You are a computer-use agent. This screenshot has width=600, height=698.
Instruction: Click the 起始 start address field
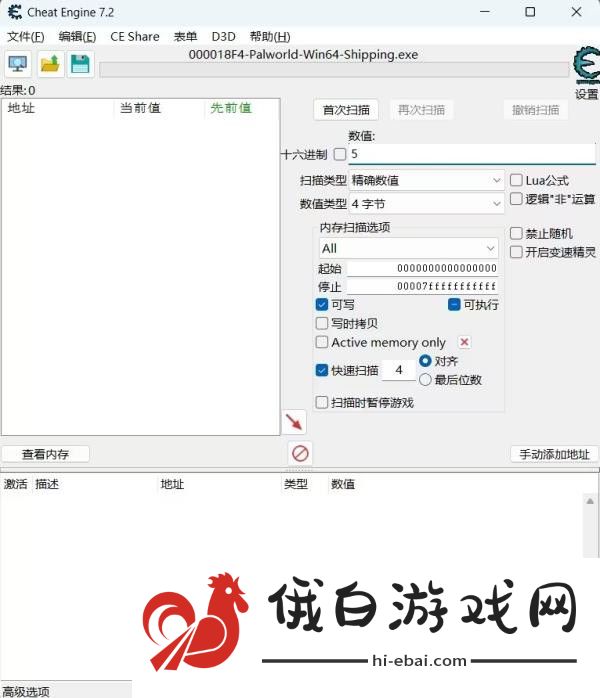coord(422,268)
